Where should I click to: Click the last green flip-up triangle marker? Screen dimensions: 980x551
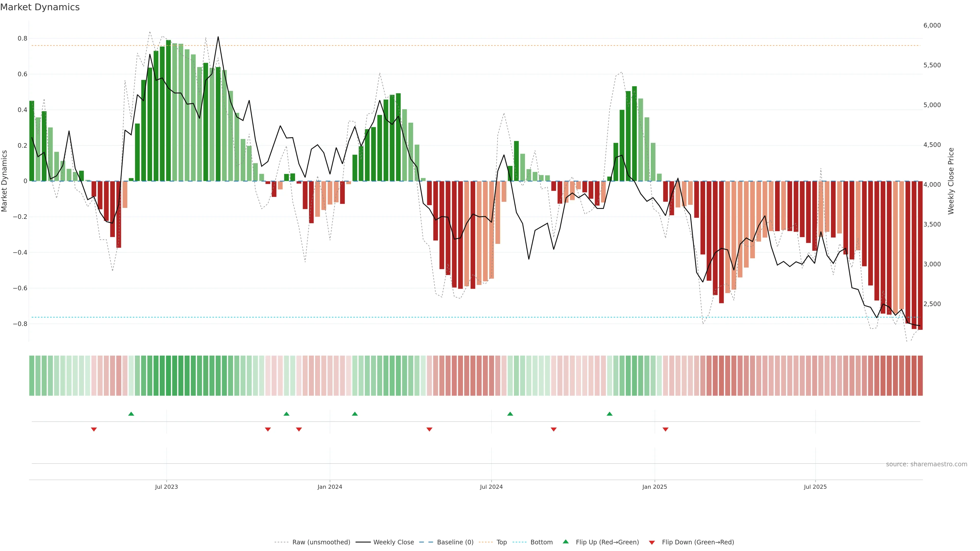pos(609,414)
